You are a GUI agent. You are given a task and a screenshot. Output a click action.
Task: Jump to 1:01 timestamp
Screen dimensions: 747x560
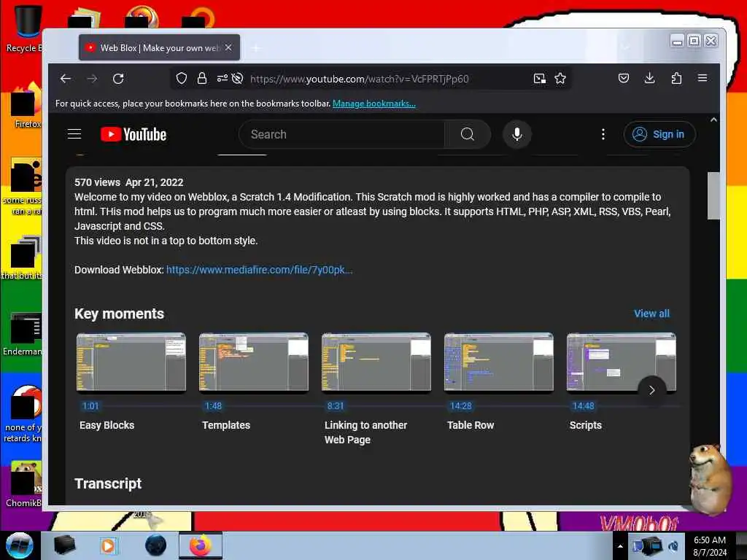(x=90, y=405)
